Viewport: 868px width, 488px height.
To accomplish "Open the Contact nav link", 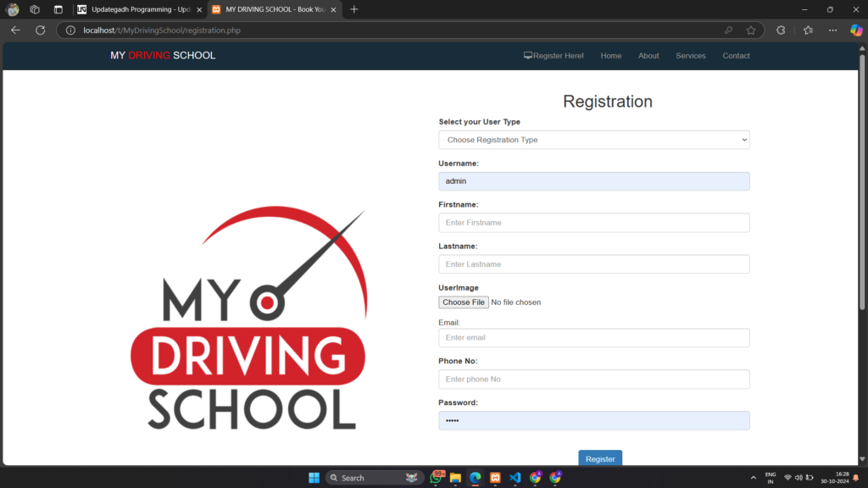I will pos(736,55).
